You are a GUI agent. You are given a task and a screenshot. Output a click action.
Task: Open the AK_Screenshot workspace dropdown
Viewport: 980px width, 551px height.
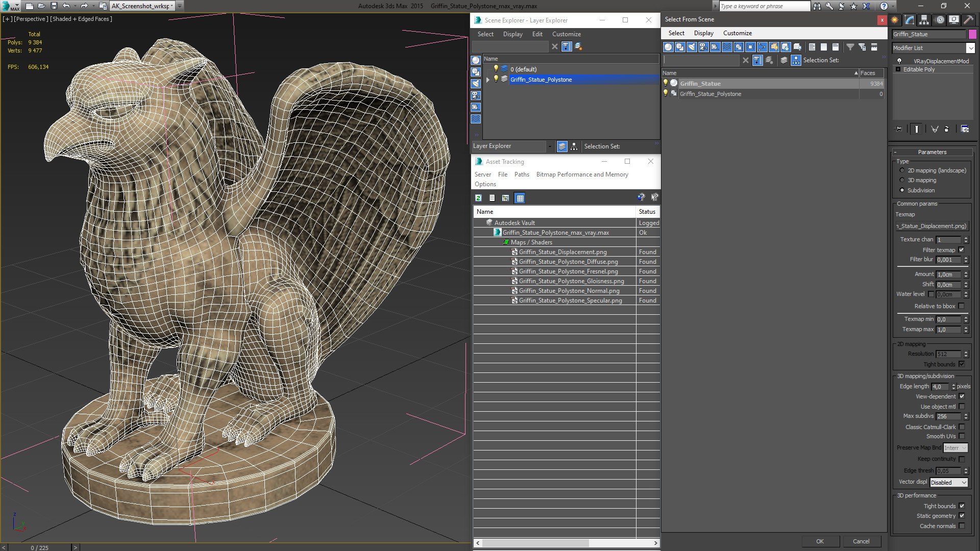click(x=143, y=6)
